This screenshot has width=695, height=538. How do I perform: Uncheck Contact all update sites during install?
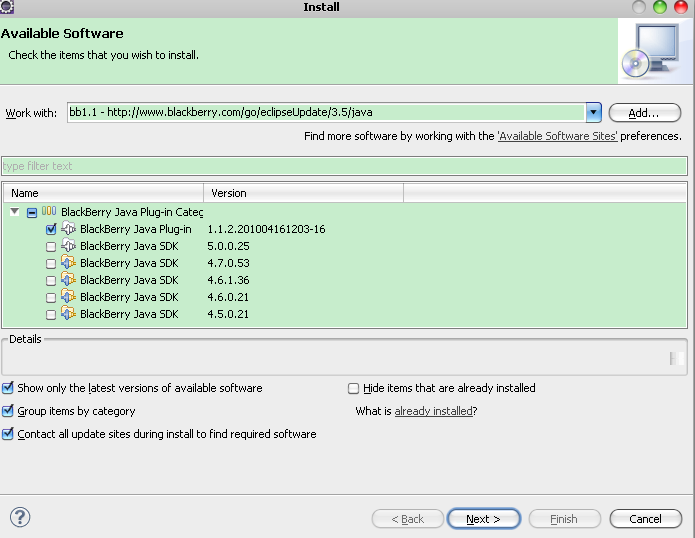point(8,434)
